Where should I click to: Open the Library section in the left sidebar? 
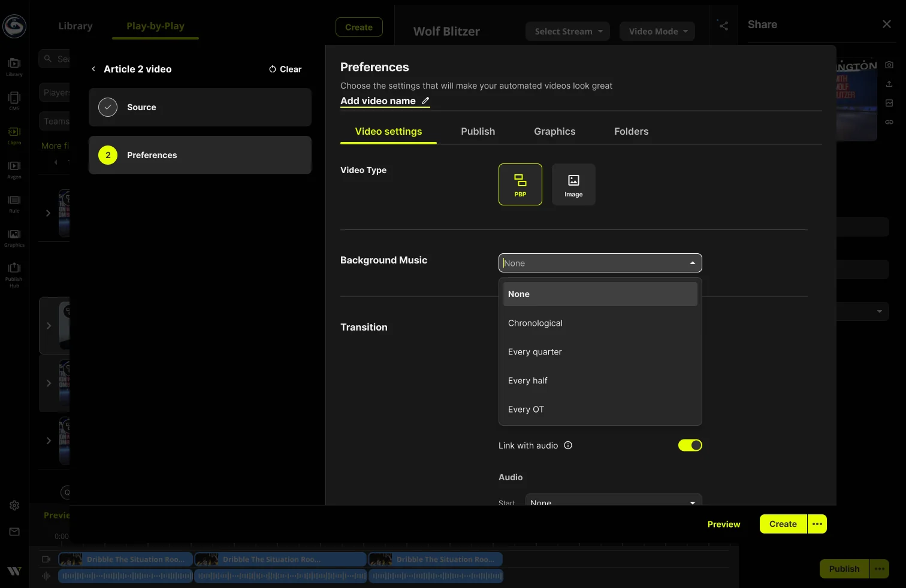(x=14, y=66)
